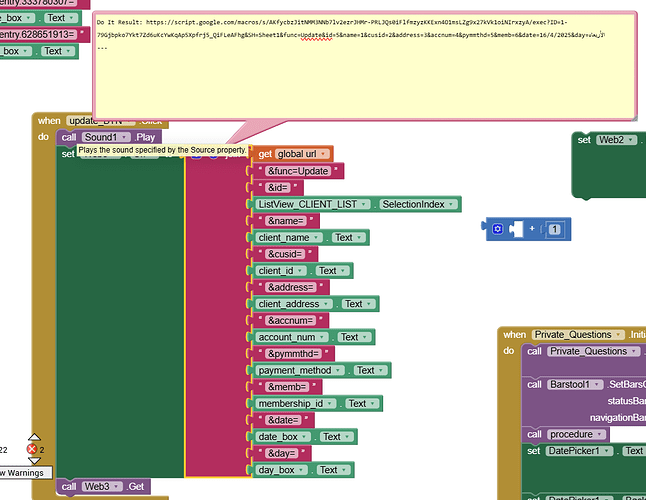Open Private_Questions dropdown in the call block

pyautogui.click(x=634, y=351)
